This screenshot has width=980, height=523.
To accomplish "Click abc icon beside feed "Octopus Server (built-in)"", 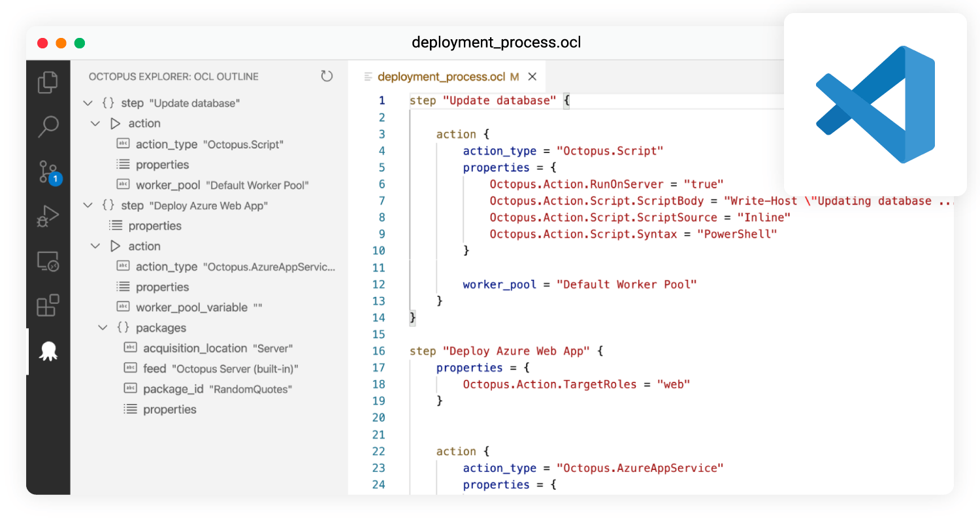I will pos(130,369).
